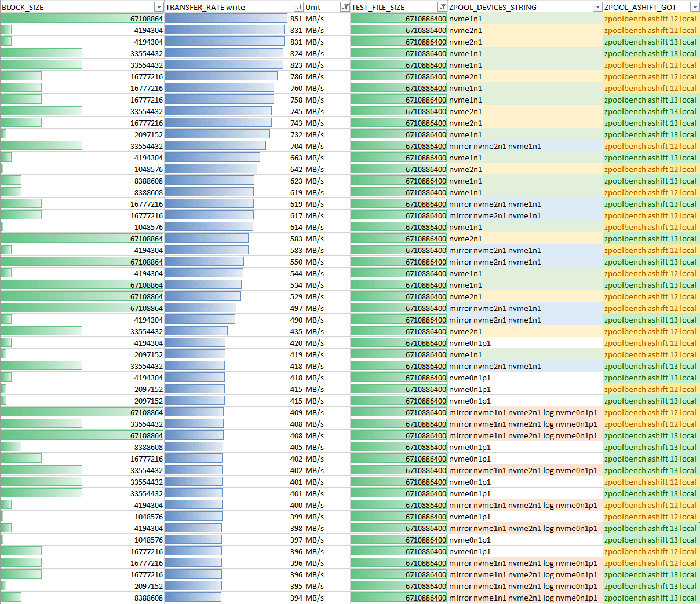Viewport: 700px width, 604px height.
Task: Select the mirror nvme2n1 nvme1n1 cell in 490 row
Action: 525,320
